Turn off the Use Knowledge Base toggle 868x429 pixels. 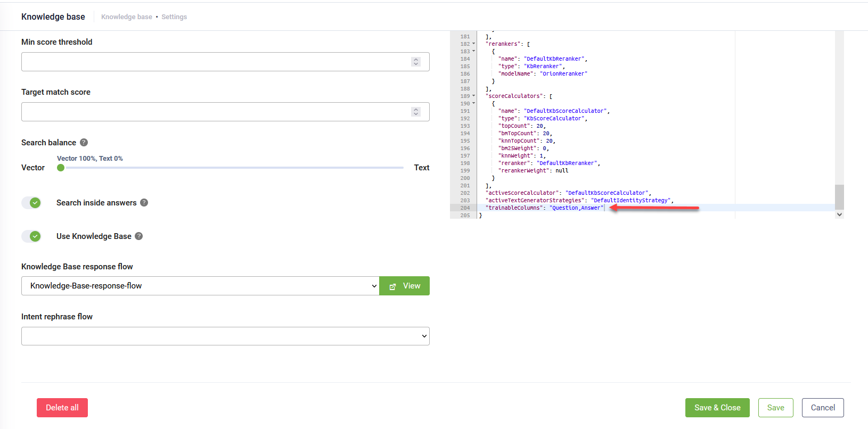pos(31,236)
